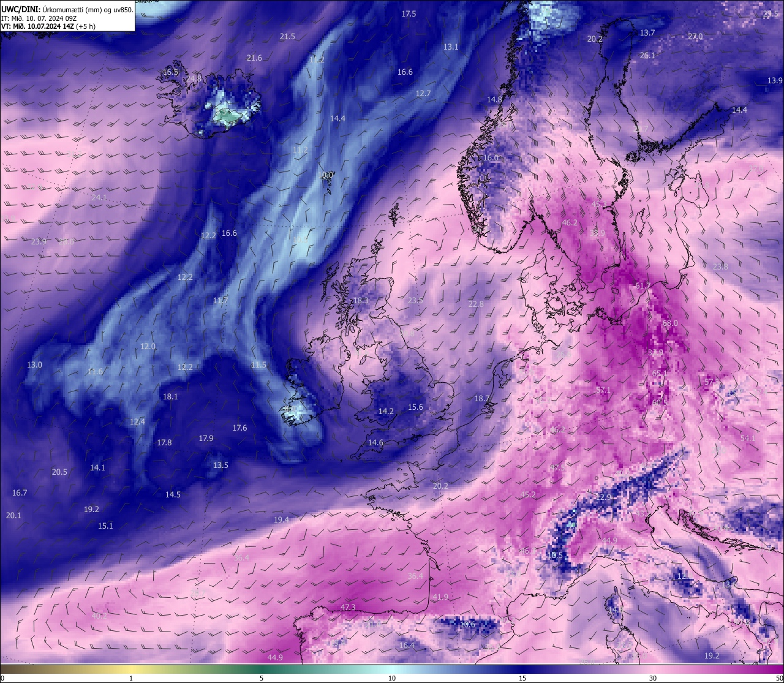Click the 19.4 value on the map
This screenshot has height=683, width=784.
(281, 519)
